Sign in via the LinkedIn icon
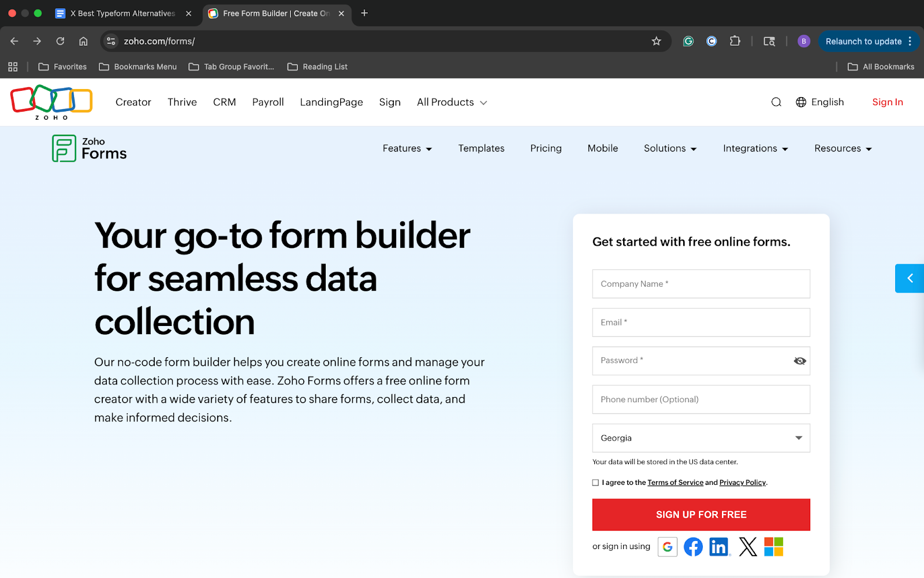The height and width of the screenshot is (578, 924). click(719, 546)
